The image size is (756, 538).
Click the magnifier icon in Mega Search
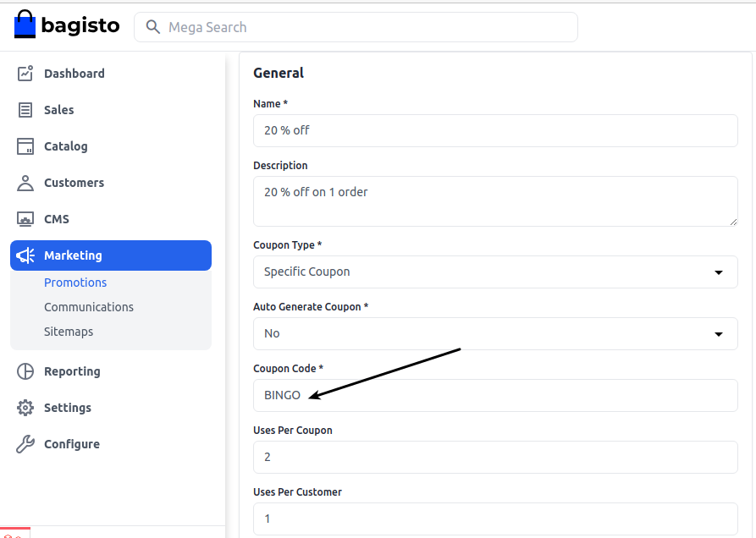tap(152, 27)
